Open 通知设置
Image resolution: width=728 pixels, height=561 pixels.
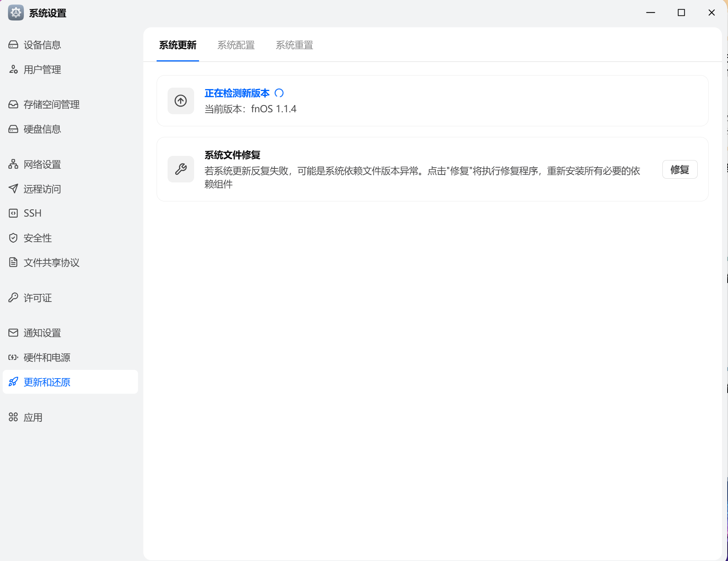(42, 333)
